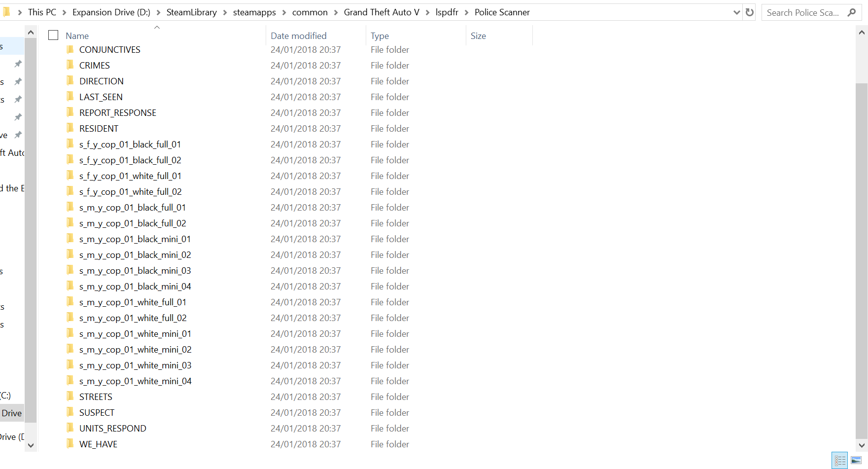Image resolution: width=868 pixels, height=469 pixels.
Task: Select the s_f_y_cop_01_white_full_01 folder name
Action: 130,176
